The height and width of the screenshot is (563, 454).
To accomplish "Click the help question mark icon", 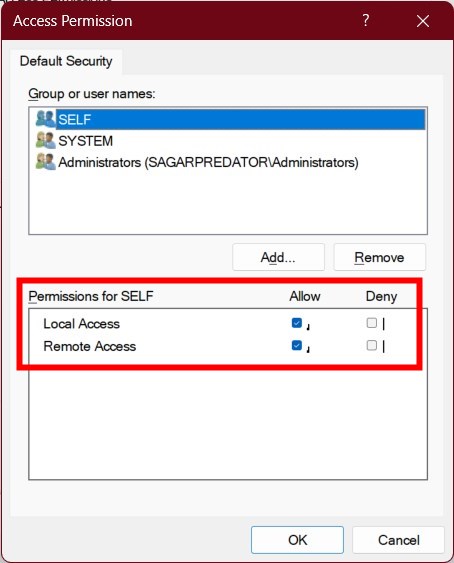I will coord(365,20).
